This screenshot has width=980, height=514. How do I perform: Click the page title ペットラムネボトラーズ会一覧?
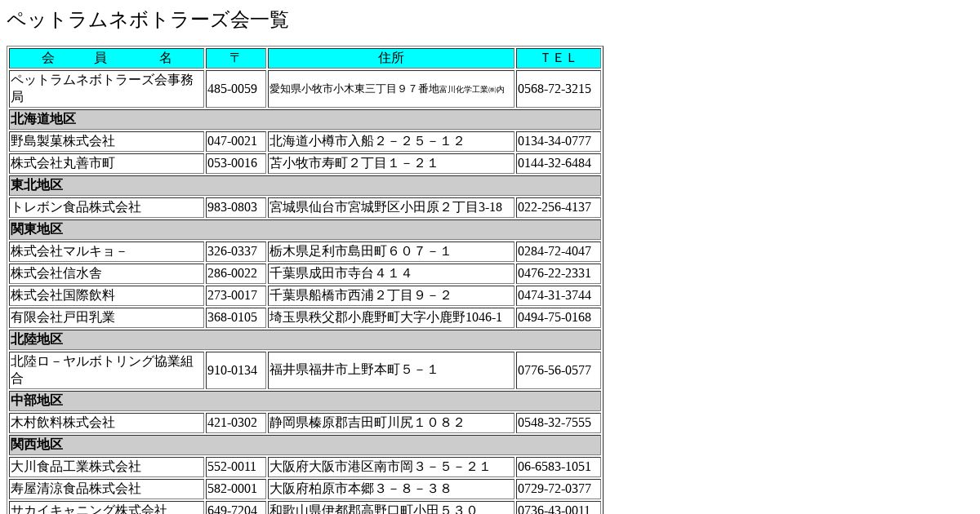pyautogui.click(x=148, y=20)
